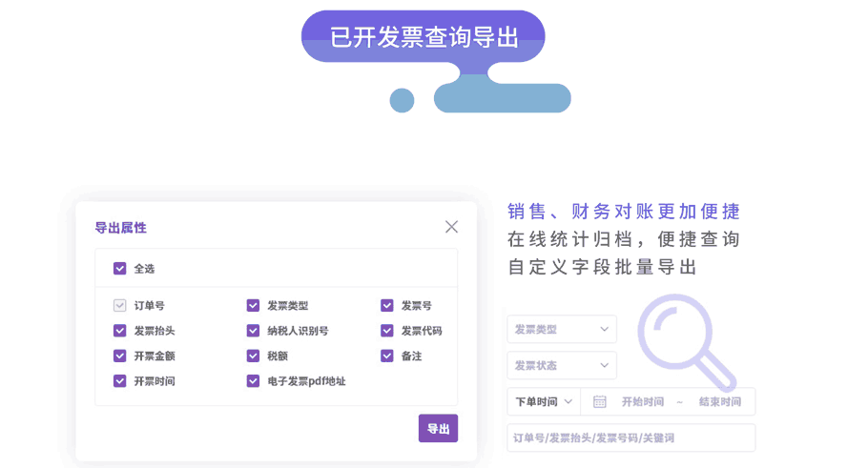Click the 导出 export button
The image size is (868, 468).
click(438, 428)
